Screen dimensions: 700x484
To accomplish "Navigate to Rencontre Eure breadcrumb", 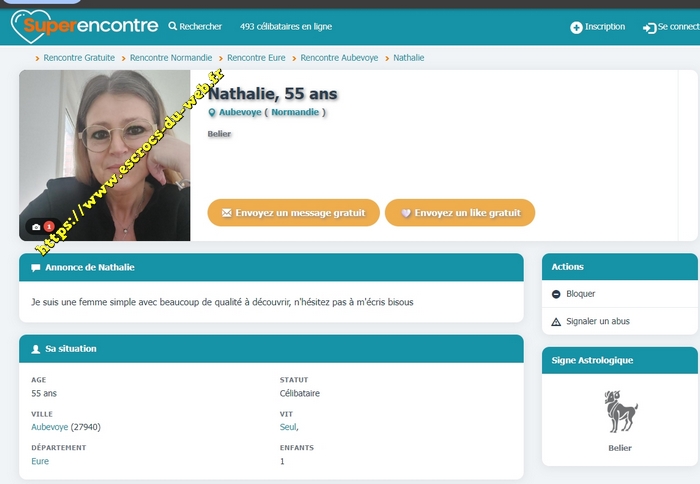I will (x=255, y=58).
